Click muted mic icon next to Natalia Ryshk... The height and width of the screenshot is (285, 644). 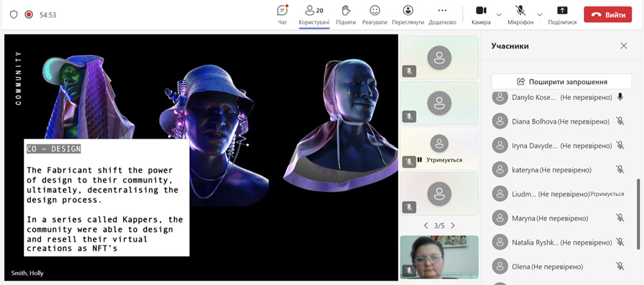click(x=620, y=242)
